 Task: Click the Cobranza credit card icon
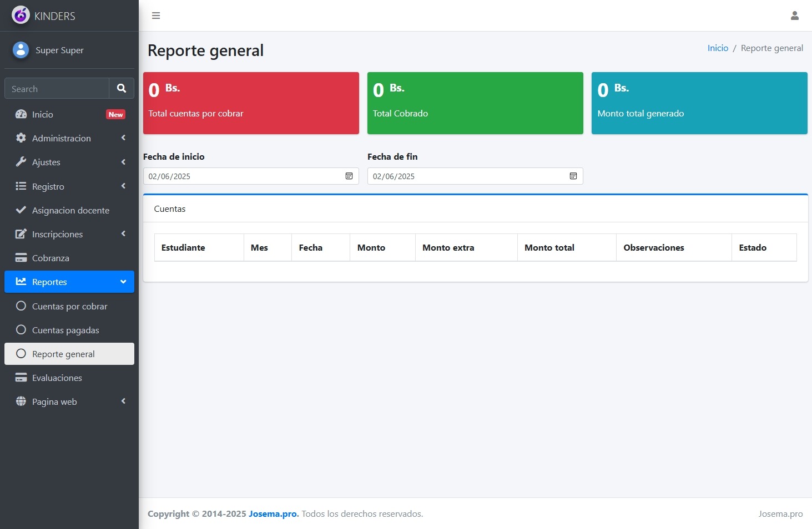(x=21, y=258)
